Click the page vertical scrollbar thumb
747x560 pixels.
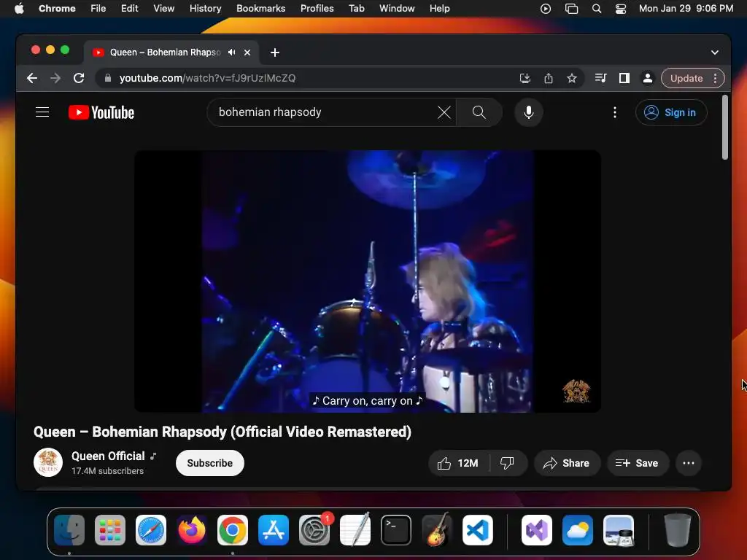[x=724, y=128]
